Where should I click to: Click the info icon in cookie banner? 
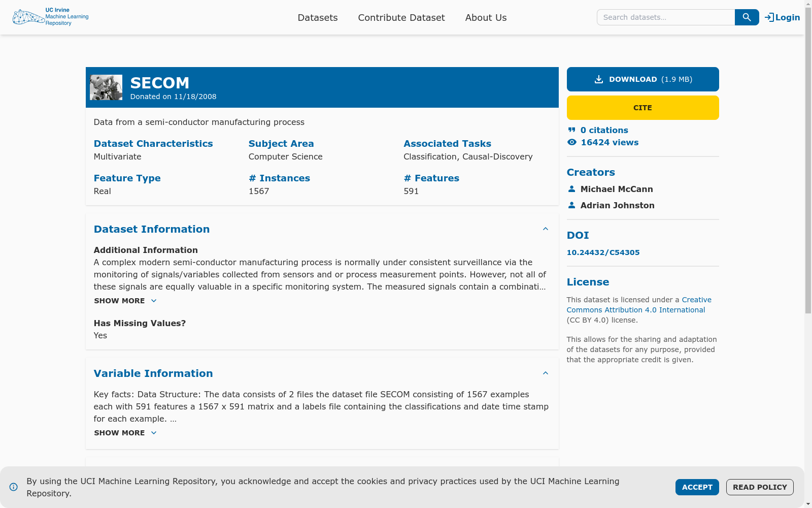[14, 487]
